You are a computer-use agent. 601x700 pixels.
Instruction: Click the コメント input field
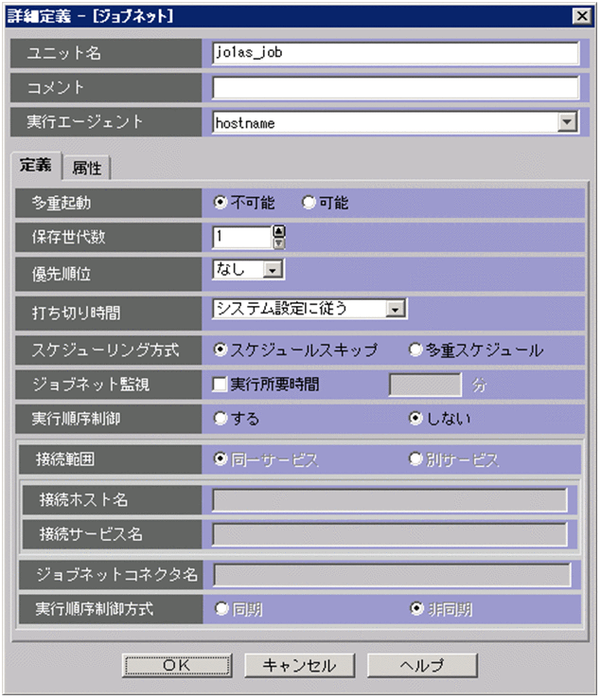[395, 88]
